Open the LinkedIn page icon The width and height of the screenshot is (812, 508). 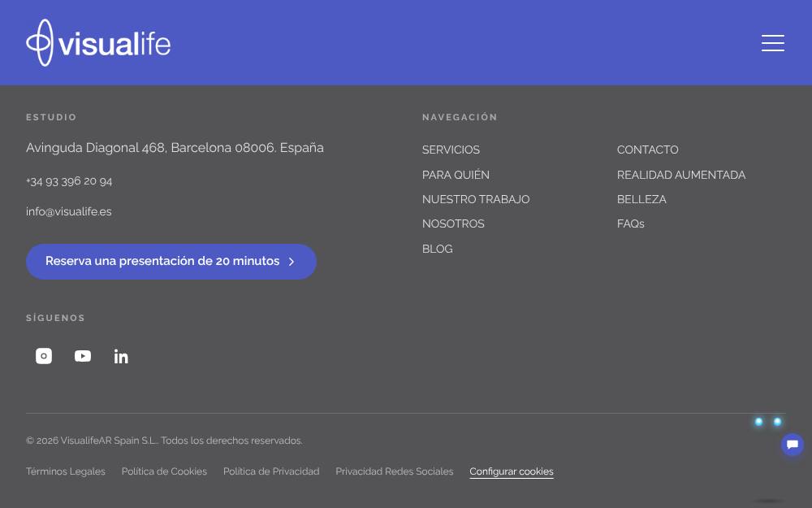tap(121, 356)
